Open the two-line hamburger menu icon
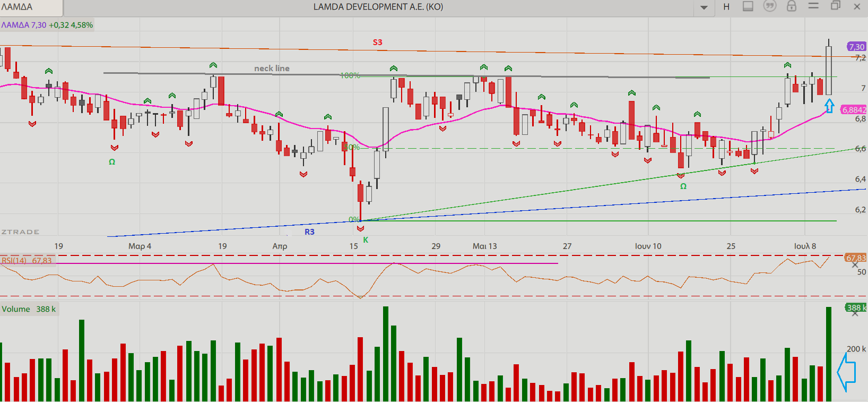The height and width of the screenshot is (402, 868). pos(813,6)
